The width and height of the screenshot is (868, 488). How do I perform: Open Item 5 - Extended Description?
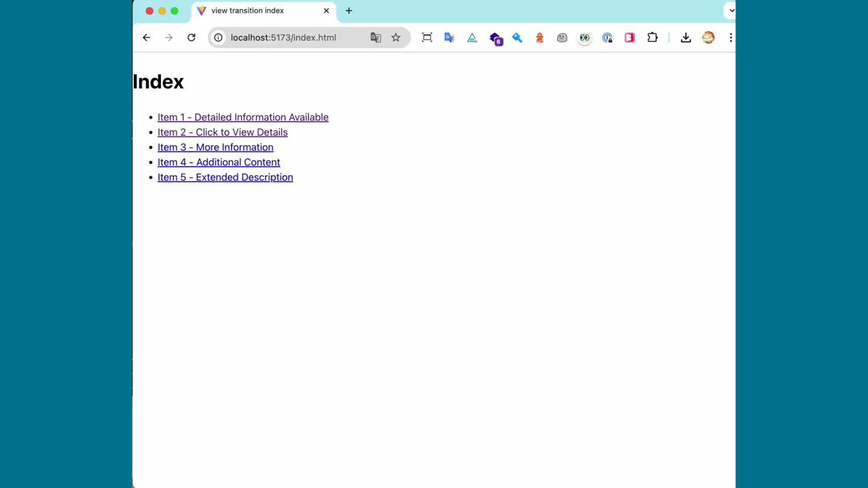click(225, 178)
